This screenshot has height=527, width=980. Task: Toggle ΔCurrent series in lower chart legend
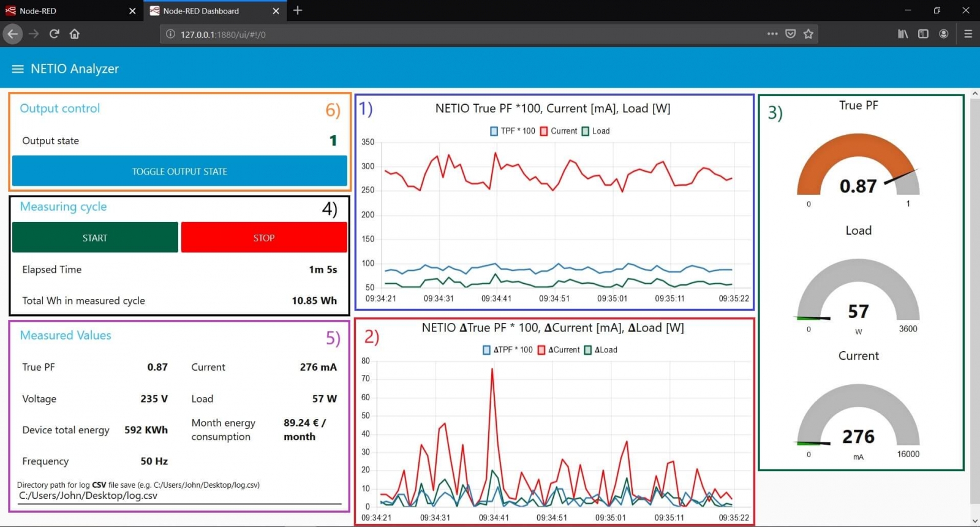[x=558, y=350]
